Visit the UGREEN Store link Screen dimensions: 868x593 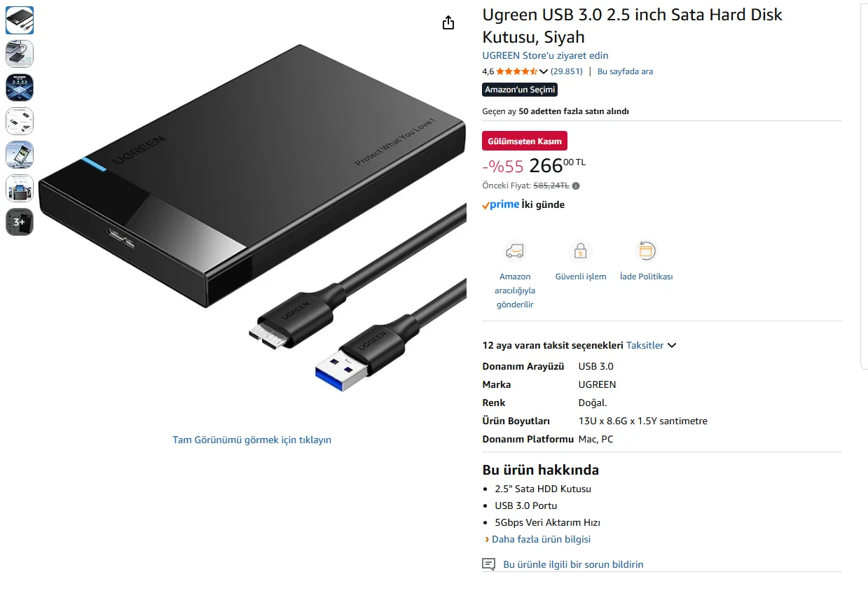[545, 55]
